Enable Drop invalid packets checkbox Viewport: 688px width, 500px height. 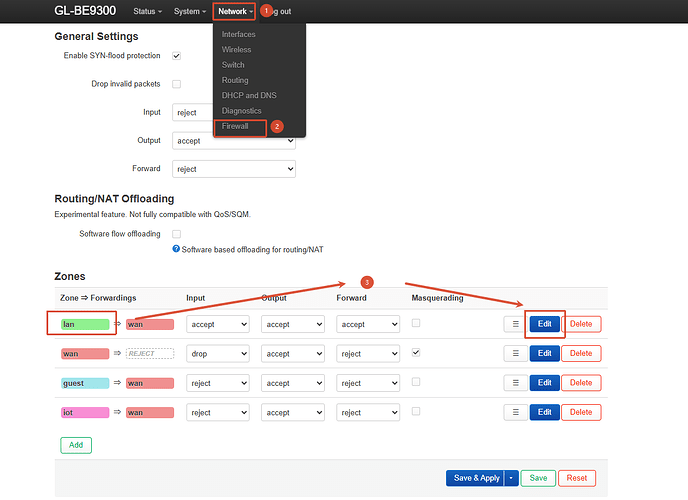pos(176,84)
